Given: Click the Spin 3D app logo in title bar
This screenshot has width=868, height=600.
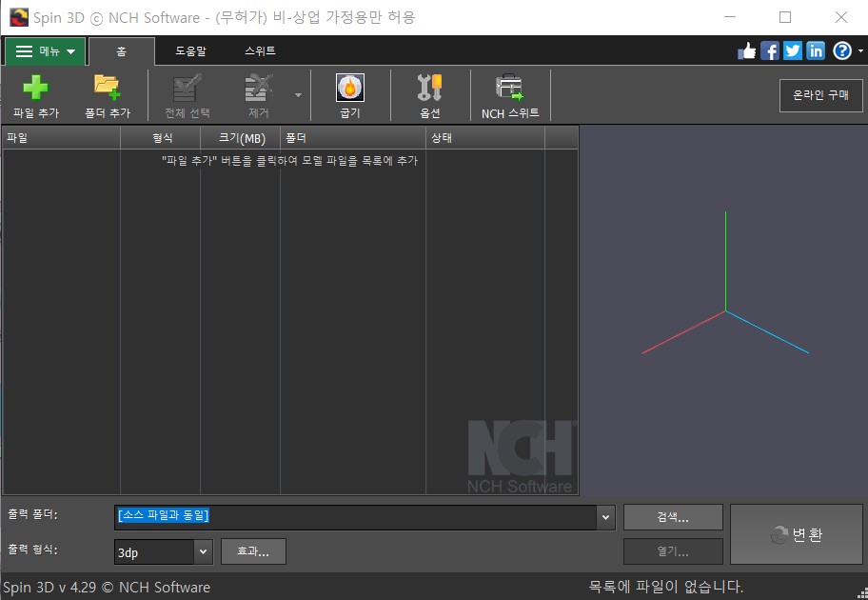Looking at the screenshot, I should (x=19, y=17).
